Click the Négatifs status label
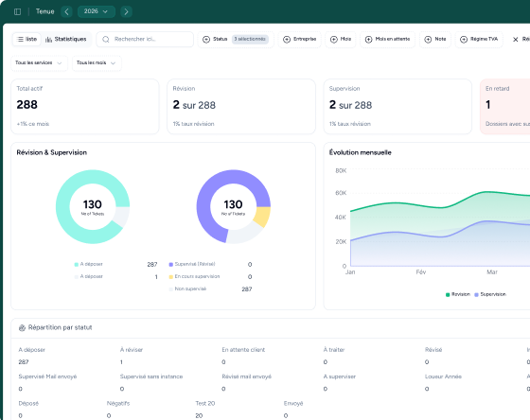This screenshot has height=420, width=530. click(118, 403)
